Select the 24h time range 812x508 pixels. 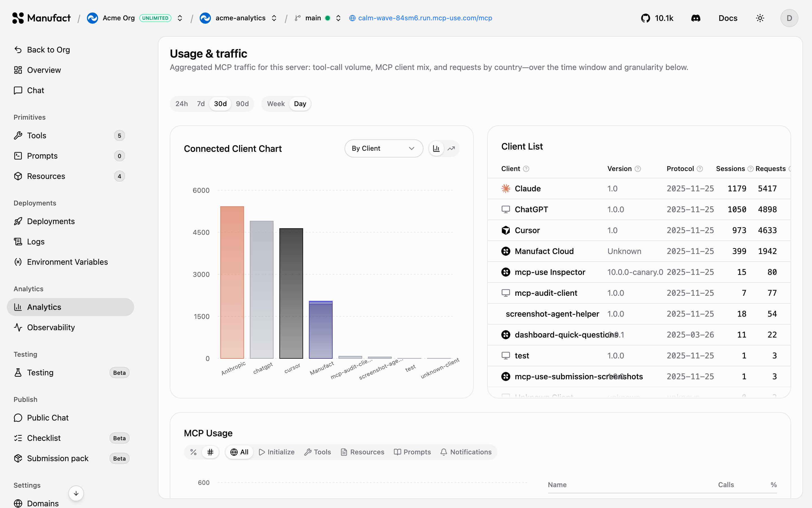coord(182,104)
